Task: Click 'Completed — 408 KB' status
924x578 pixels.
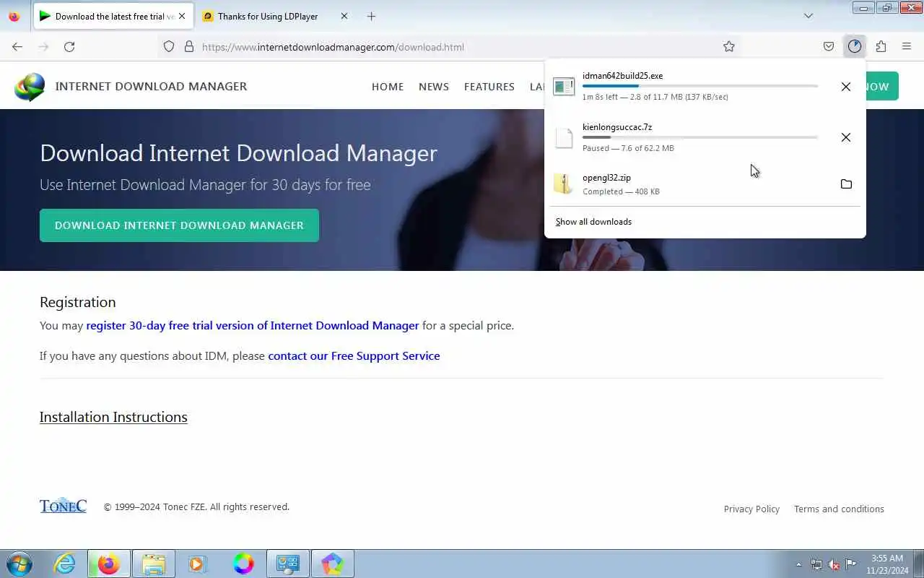Action: (621, 191)
